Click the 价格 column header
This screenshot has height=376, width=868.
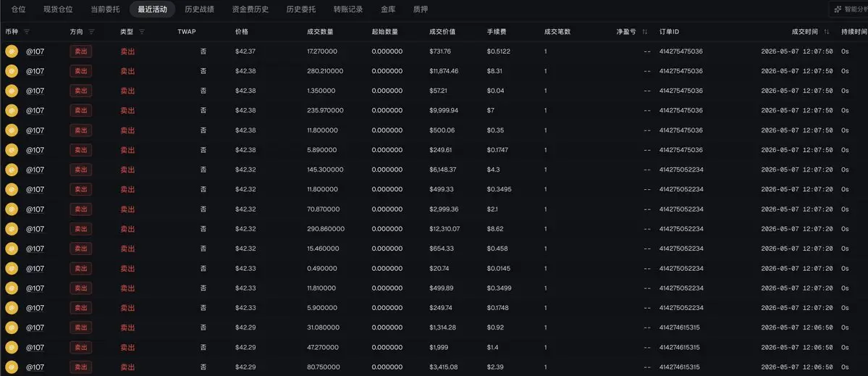(x=241, y=32)
